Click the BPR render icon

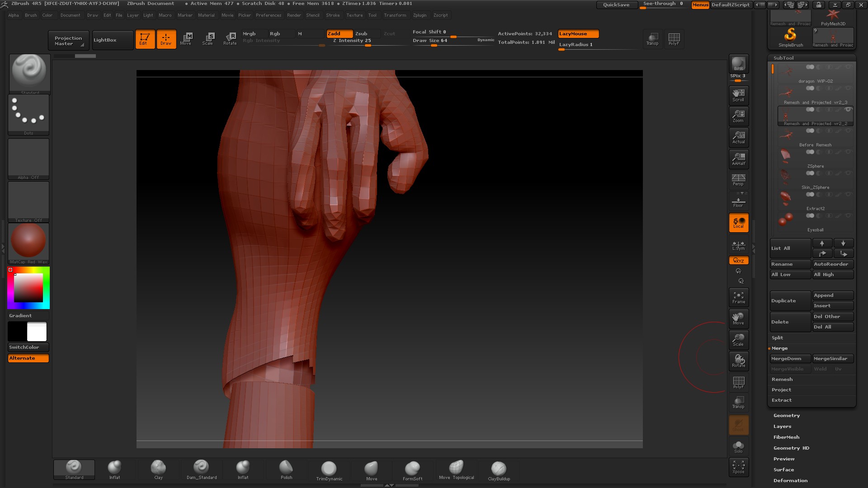pos(738,64)
